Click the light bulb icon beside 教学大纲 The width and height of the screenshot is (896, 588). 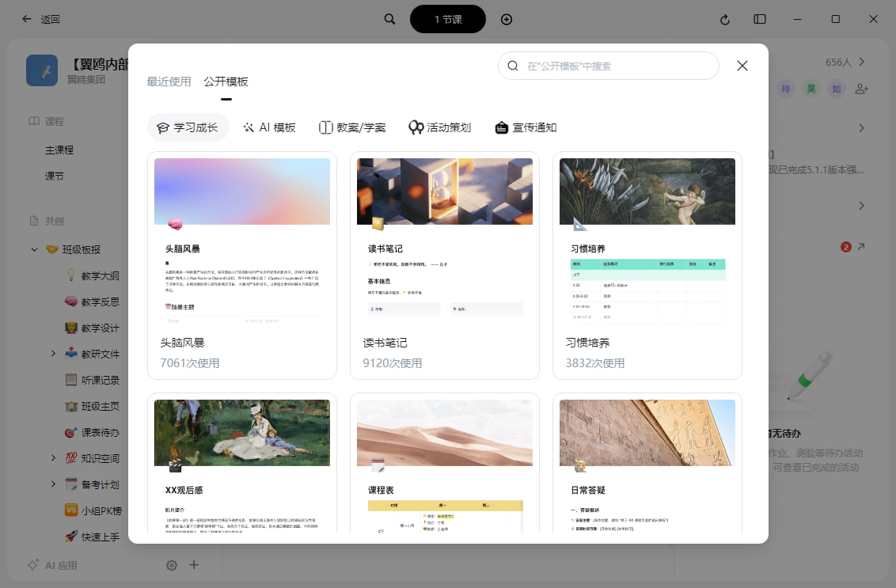pyautogui.click(x=71, y=275)
